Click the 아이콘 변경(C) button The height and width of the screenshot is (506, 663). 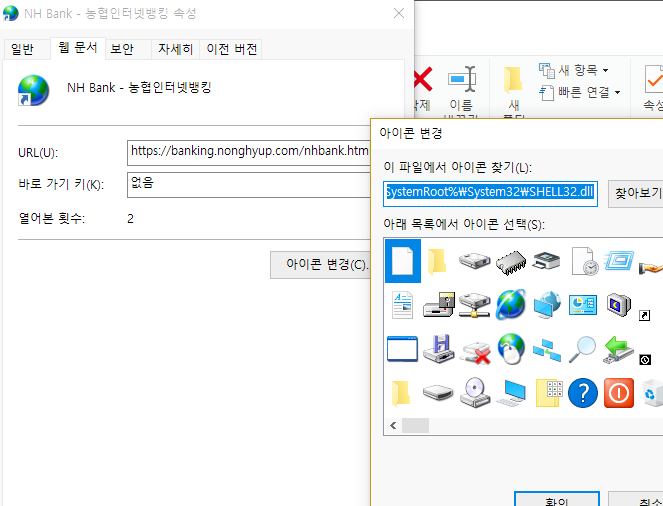click(321, 265)
